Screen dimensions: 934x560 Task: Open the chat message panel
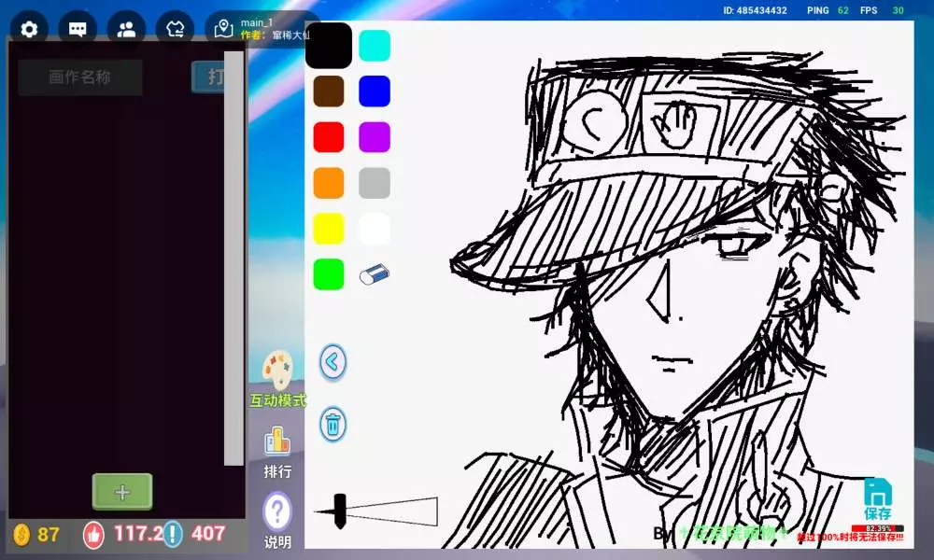pyautogui.click(x=78, y=28)
